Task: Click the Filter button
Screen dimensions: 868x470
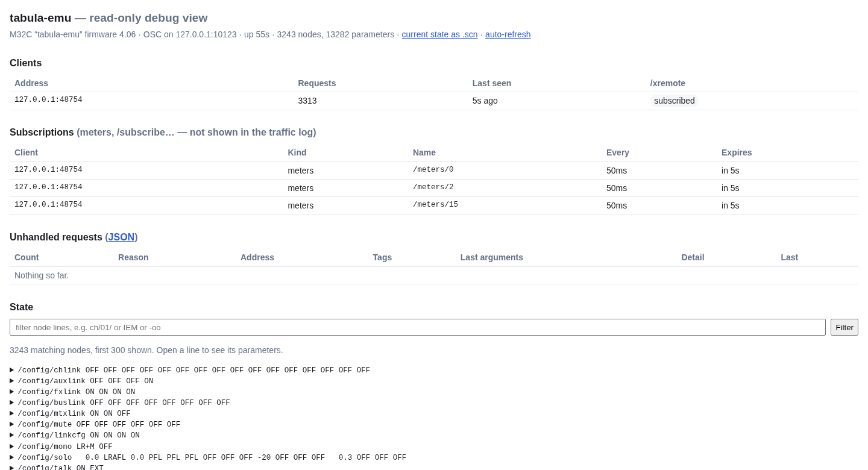Action: coord(844,327)
